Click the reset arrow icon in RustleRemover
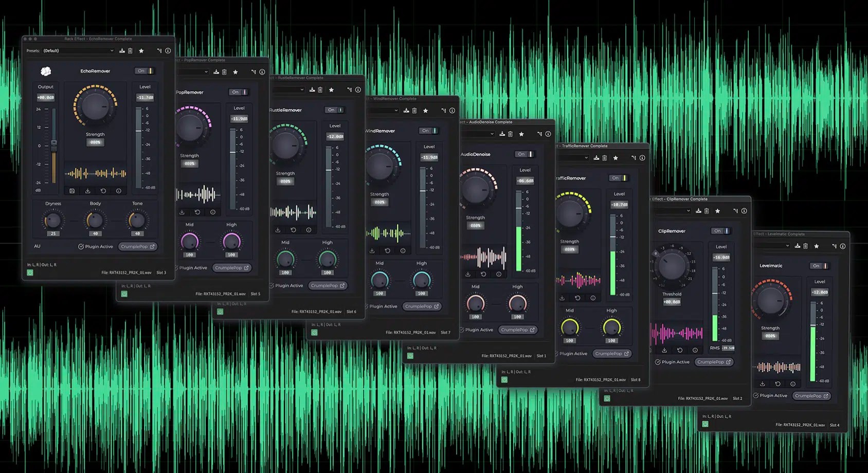Screen dimensions: 868x473 [293, 230]
